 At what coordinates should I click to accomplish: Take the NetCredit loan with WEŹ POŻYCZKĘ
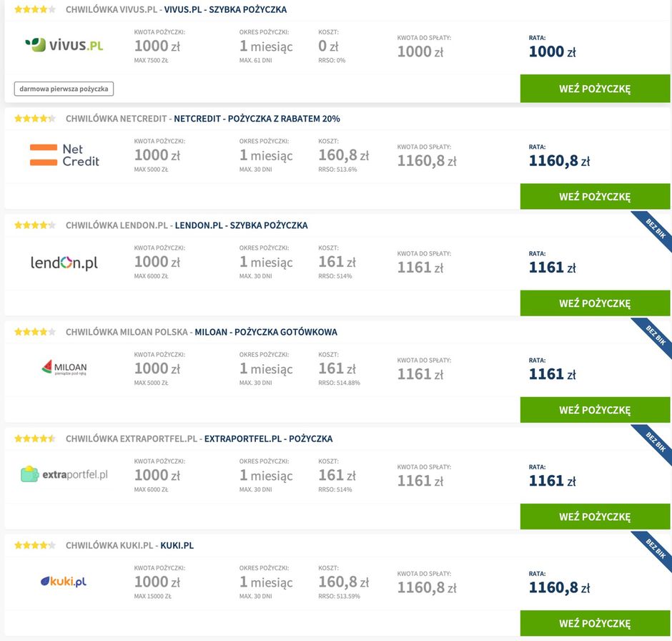coord(595,196)
